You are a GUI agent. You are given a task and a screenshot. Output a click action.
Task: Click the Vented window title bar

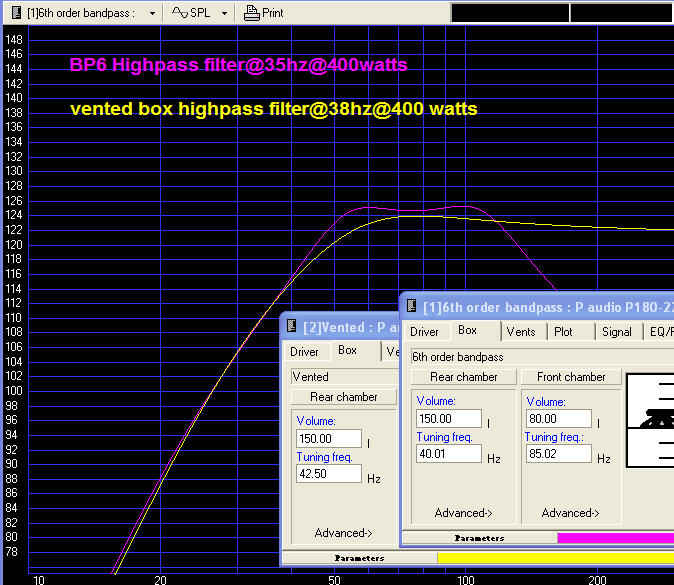pos(340,327)
